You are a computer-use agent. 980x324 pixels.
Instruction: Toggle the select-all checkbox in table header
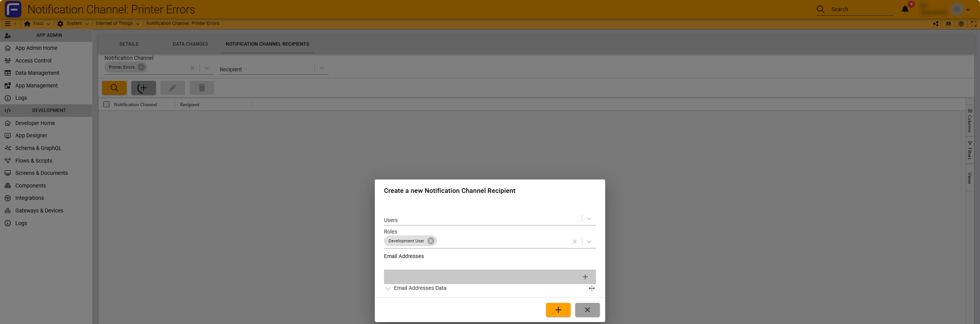(x=107, y=104)
